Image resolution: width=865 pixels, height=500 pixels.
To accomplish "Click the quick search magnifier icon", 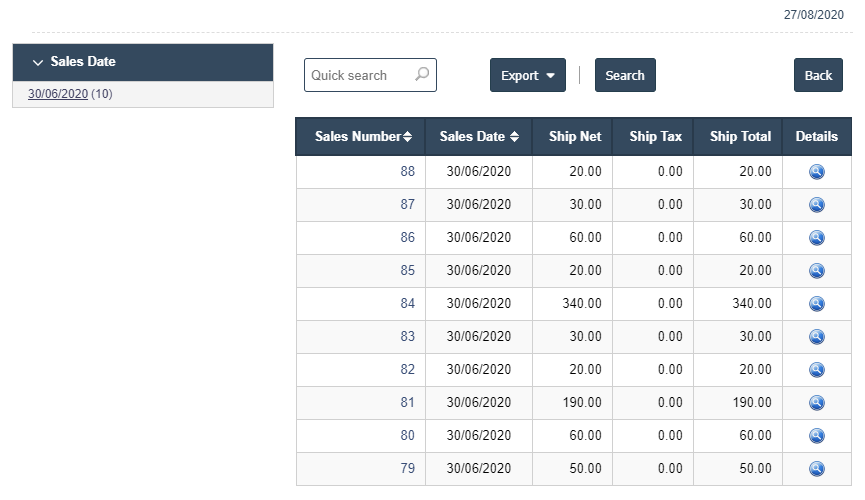I will click(x=422, y=74).
